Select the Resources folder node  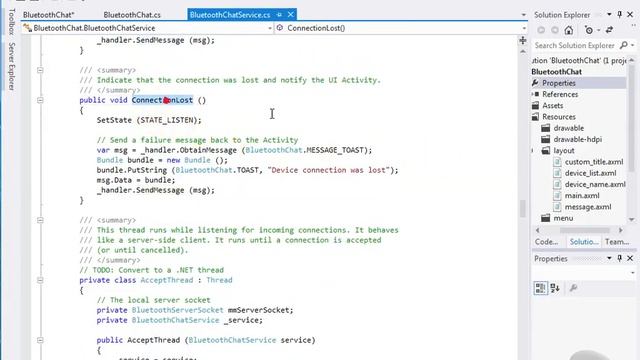(559, 117)
